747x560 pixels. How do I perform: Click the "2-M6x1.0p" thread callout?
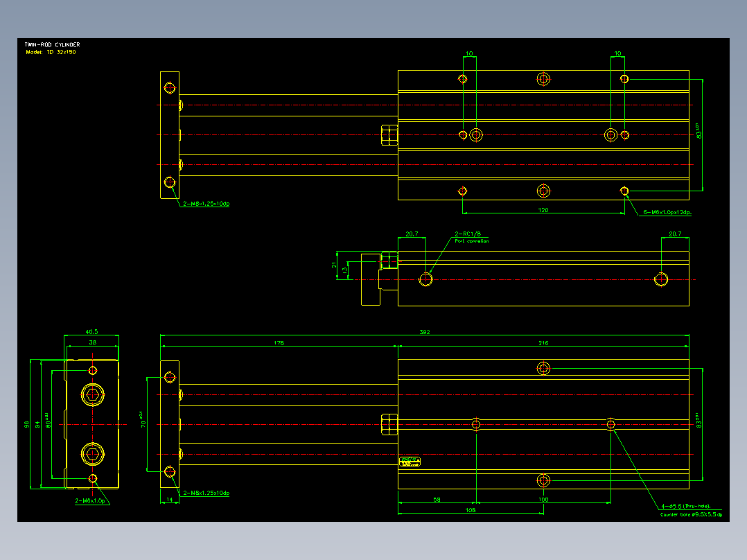click(89, 501)
